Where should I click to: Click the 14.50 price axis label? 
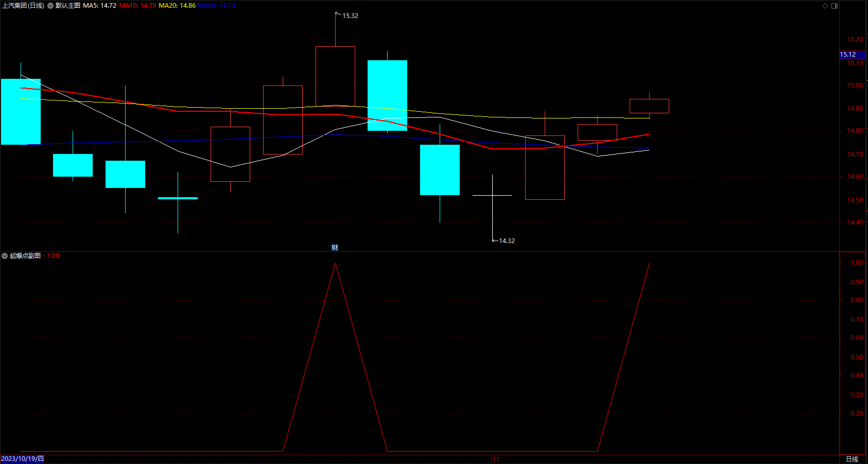click(x=855, y=200)
